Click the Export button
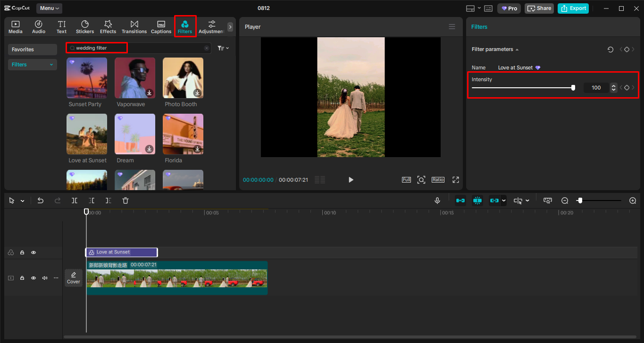Screen dimensions: 644x343 pyautogui.click(x=573, y=8)
